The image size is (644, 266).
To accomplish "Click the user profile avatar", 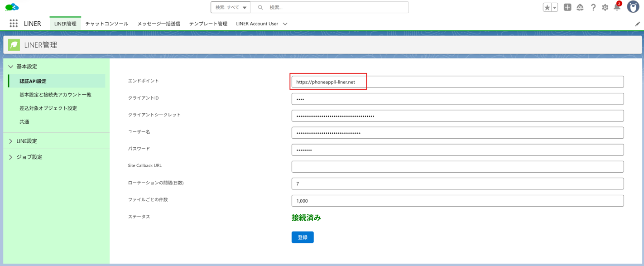I will (x=633, y=7).
